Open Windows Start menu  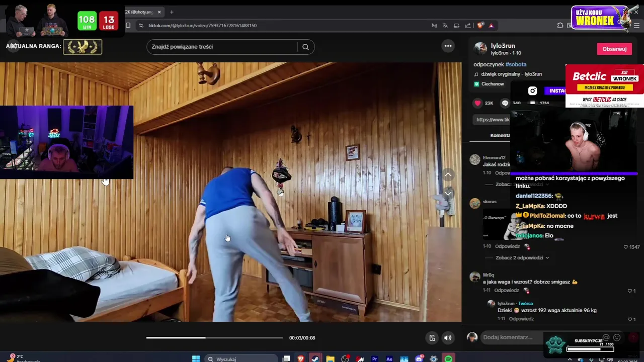(x=196, y=359)
